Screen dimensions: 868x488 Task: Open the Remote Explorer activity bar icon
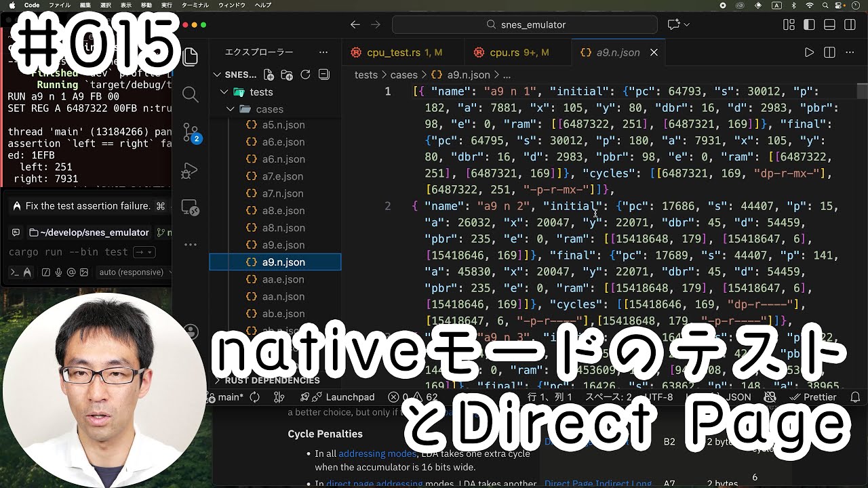click(191, 208)
